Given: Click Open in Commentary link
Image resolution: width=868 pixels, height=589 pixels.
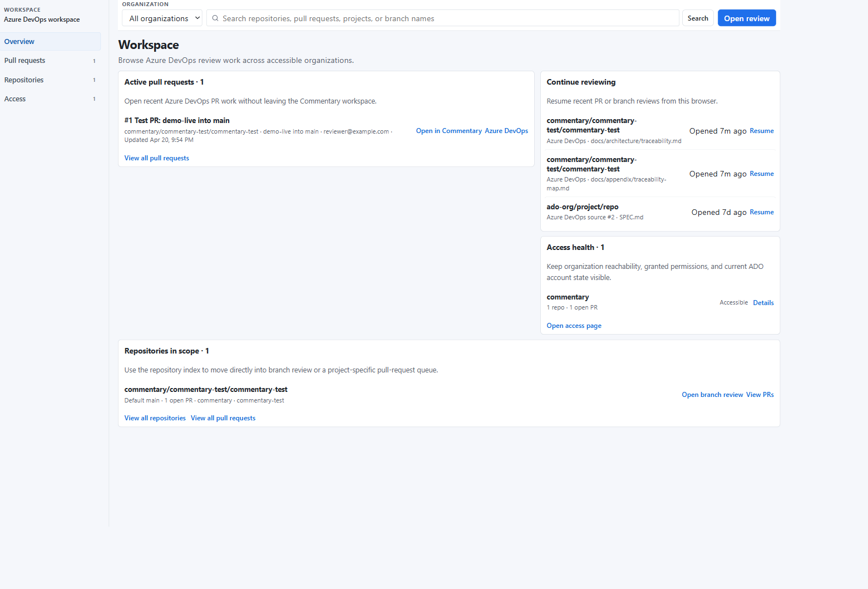Looking at the screenshot, I should [448, 131].
